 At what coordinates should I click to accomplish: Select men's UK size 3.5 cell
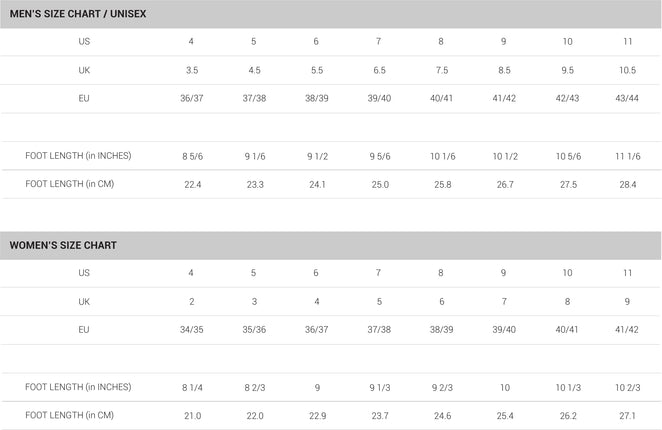pos(192,70)
